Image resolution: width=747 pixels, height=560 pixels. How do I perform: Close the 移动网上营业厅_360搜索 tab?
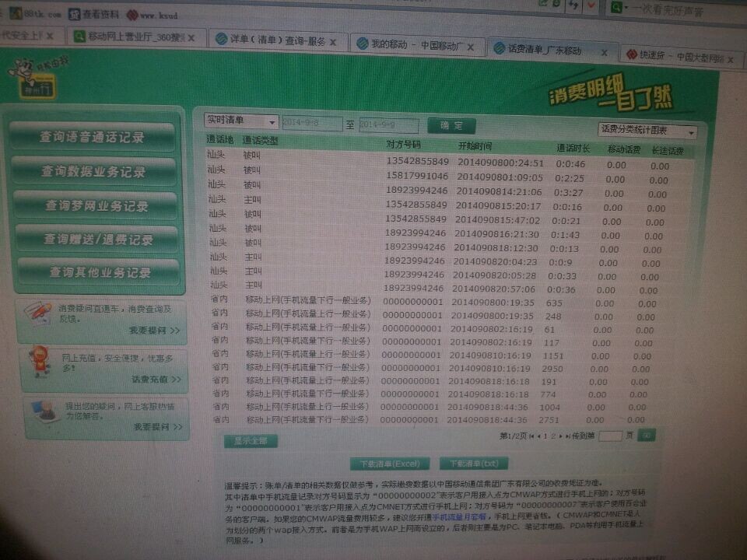(191, 37)
